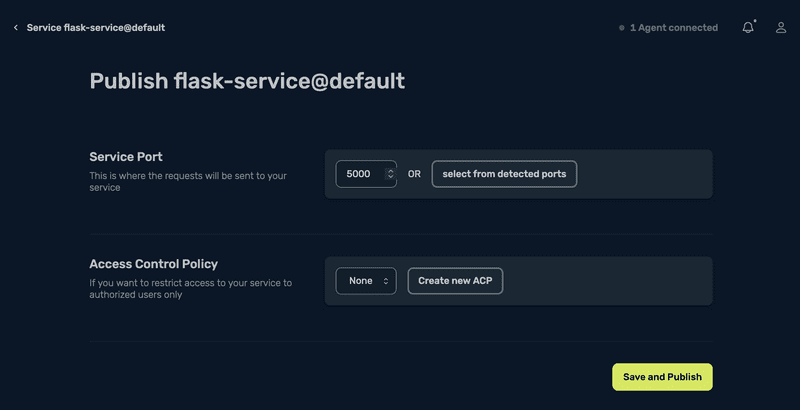The image size is (800, 410).
Task: Click the agent connection status dot
Action: [x=621, y=28]
